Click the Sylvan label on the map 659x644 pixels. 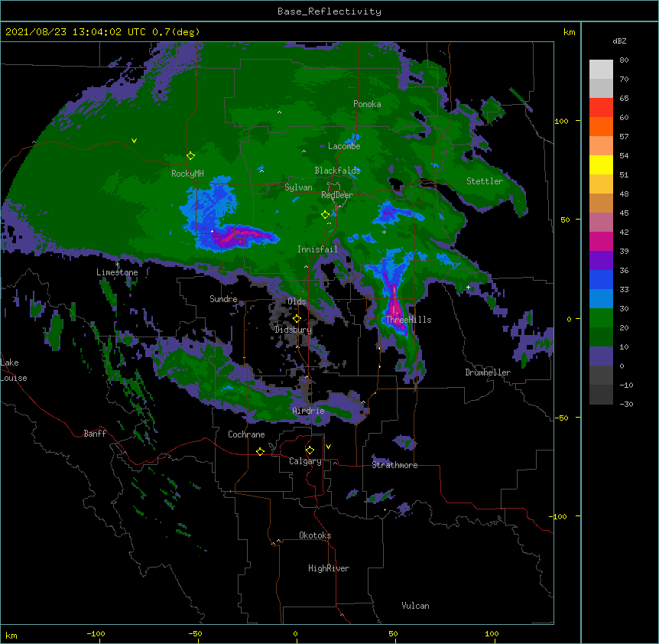click(298, 187)
